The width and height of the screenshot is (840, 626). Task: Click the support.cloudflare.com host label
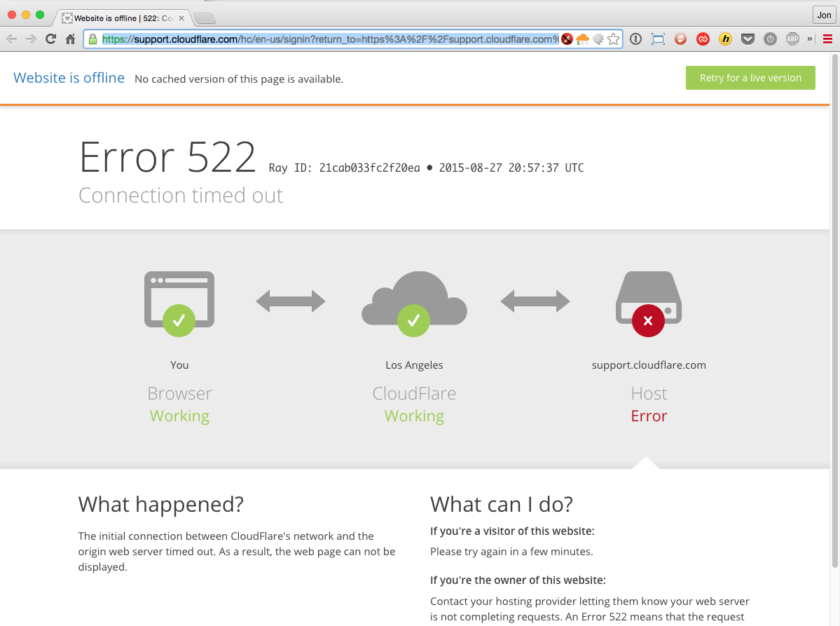click(649, 365)
